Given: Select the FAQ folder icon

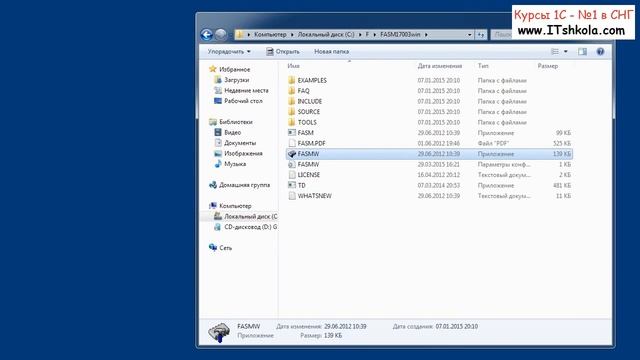Looking at the screenshot, I should (291, 91).
